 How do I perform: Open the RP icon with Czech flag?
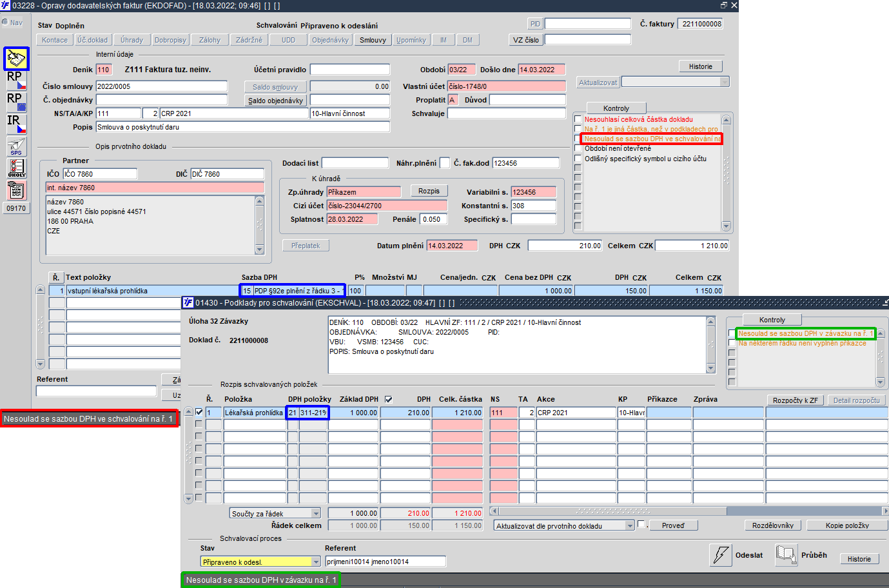tap(16, 81)
